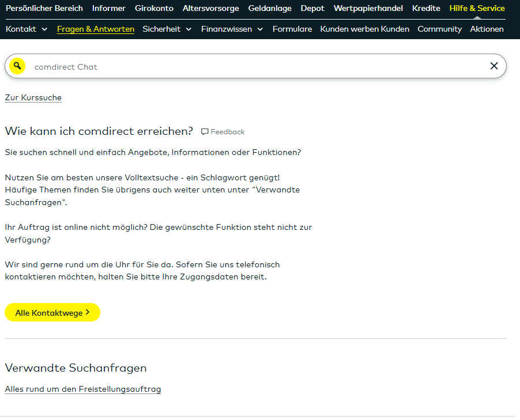Open the Altersvorsorge menu item

click(210, 8)
